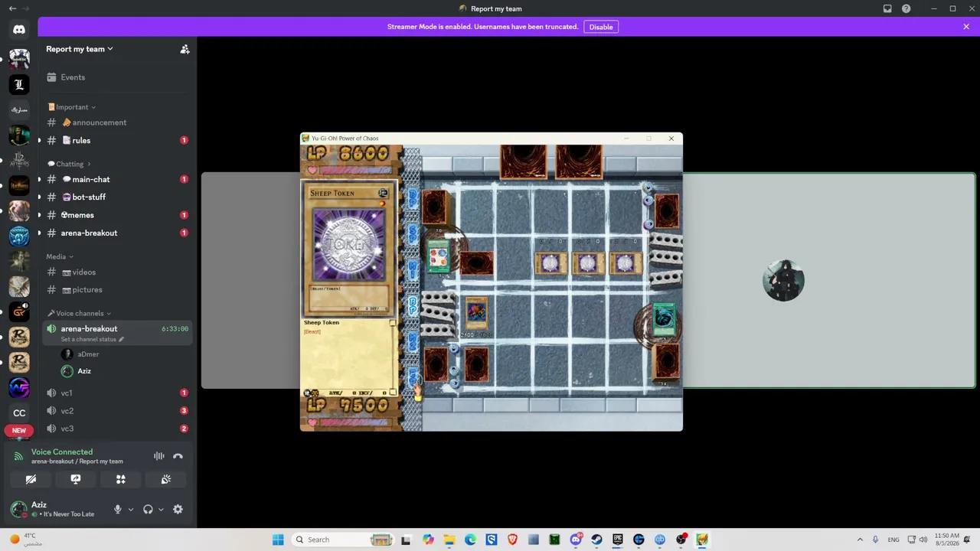The image size is (980, 551).
Task: Open User Settings gear
Action: (x=178, y=510)
